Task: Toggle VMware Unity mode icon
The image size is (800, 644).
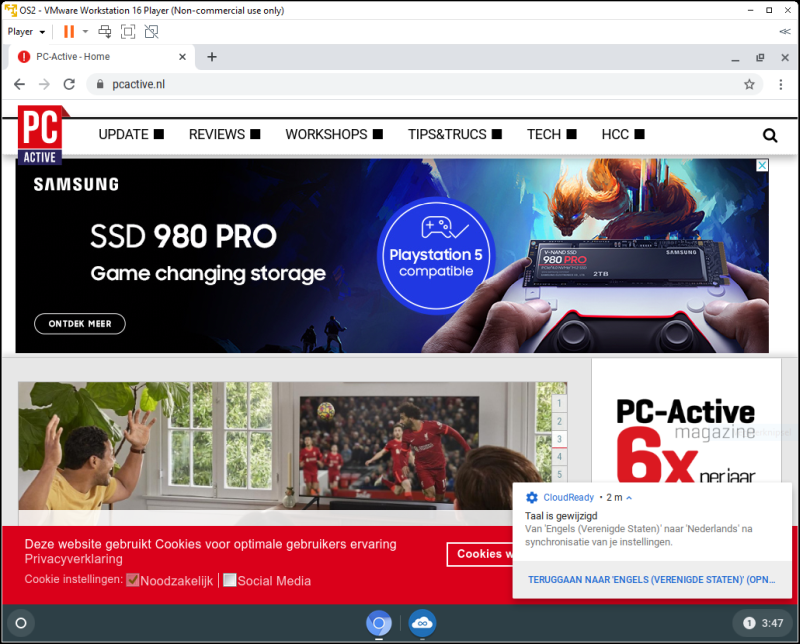Action: 152,32
